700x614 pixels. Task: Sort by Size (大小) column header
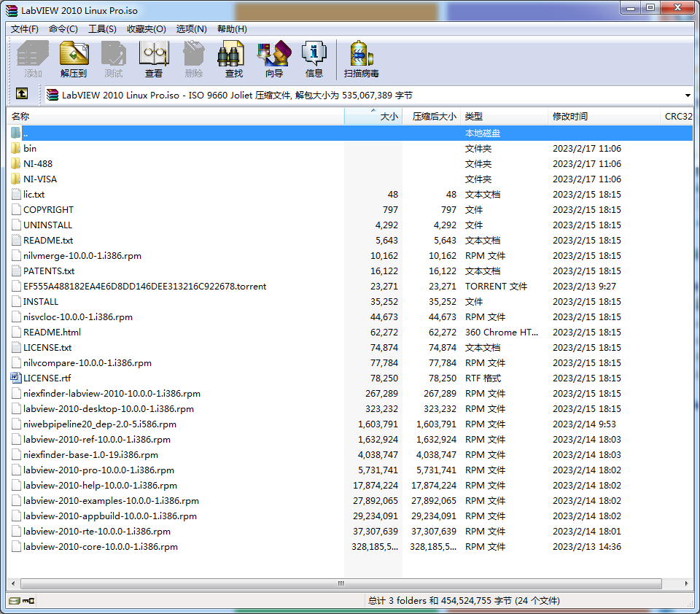[x=373, y=116]
